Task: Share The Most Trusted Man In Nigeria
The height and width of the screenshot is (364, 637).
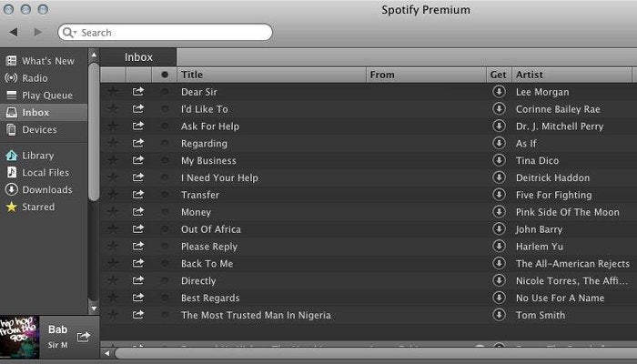Action: 138,315
